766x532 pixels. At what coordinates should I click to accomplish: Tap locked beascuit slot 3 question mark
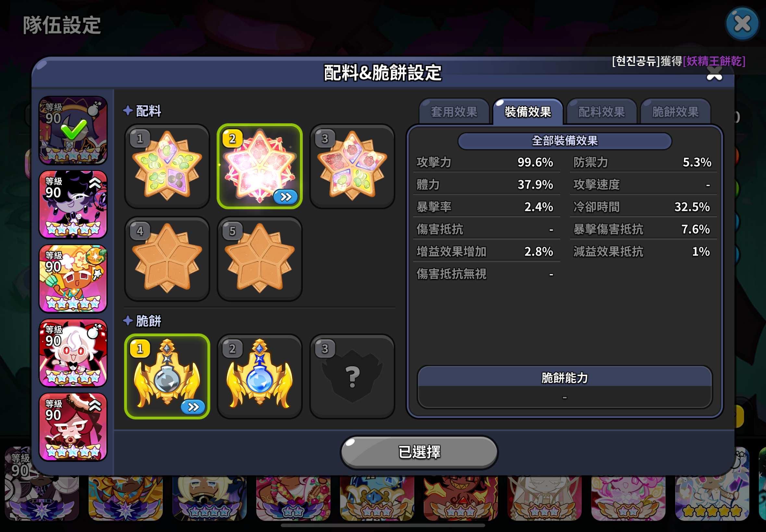pyautogui.click(x=352, y=376)
